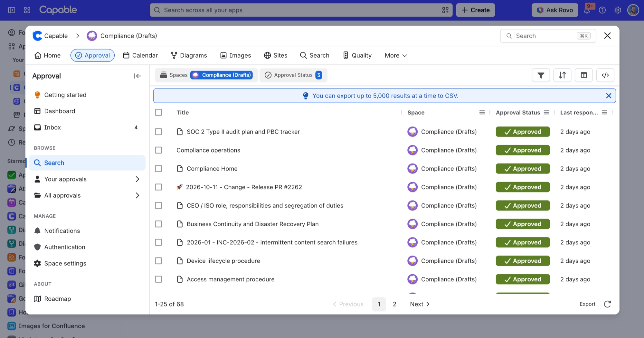
Task: Open the app switcher grid icon
Action: pos(27,10)
